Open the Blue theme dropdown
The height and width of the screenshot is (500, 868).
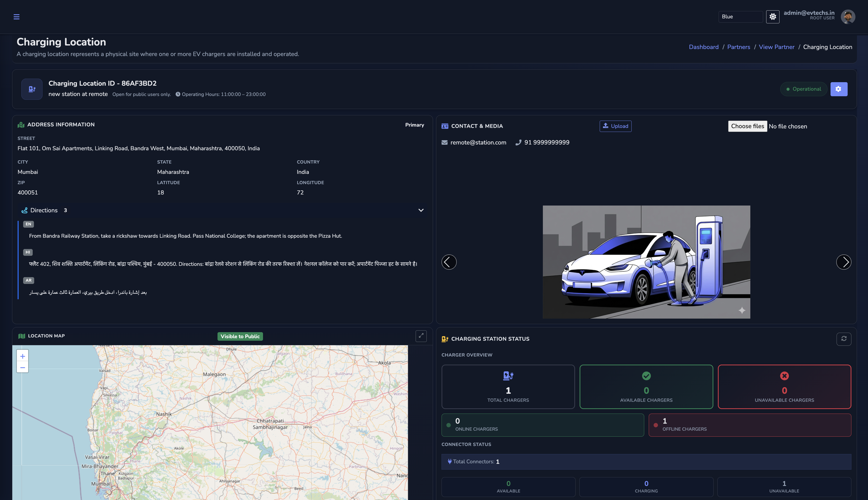click(x=740, y=17)
